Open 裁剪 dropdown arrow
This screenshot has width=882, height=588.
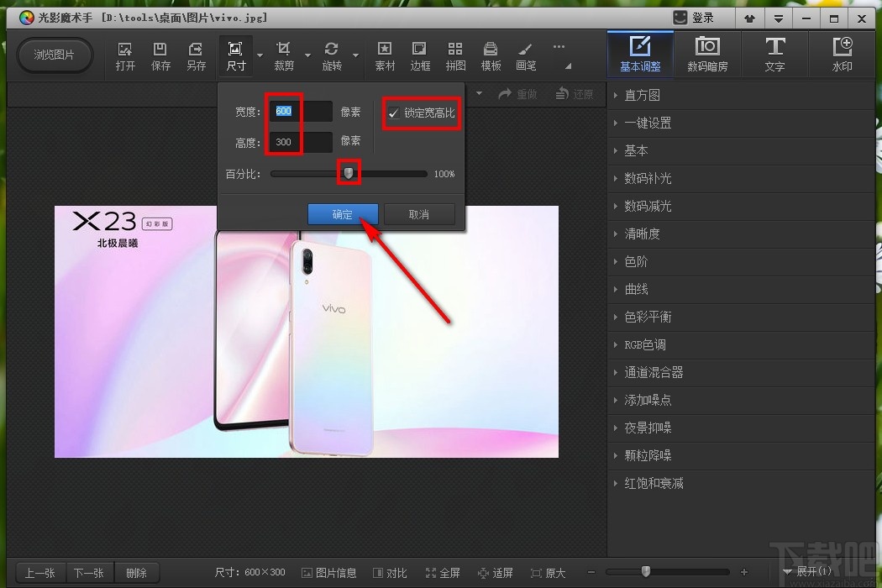coord(307,55)
